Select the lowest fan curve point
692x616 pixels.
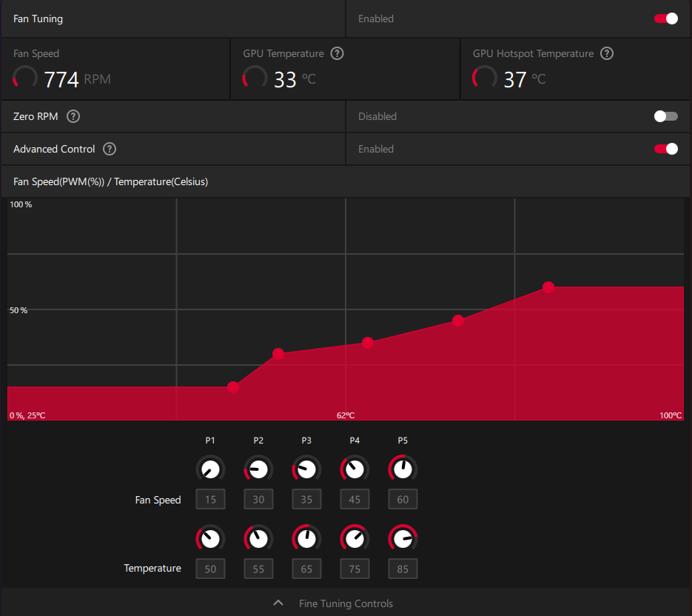click(x=233, y=387)
